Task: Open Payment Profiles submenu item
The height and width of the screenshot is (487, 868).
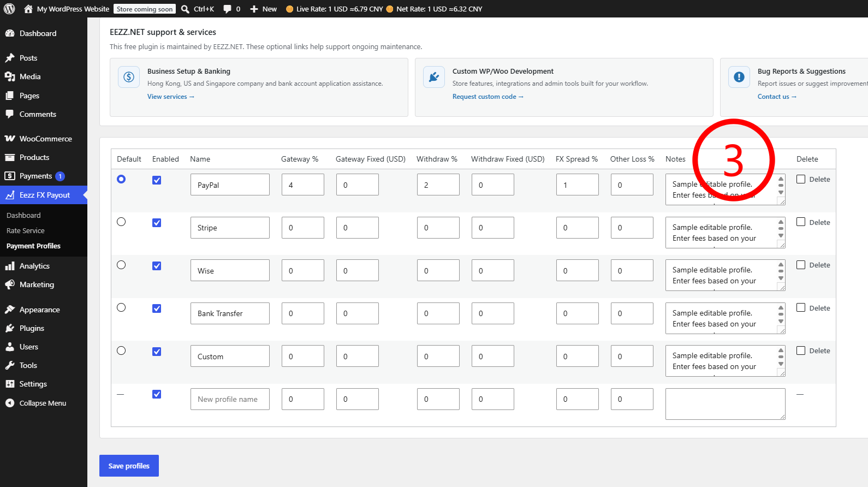Action: pyautogui.click(x=33, y=246)
